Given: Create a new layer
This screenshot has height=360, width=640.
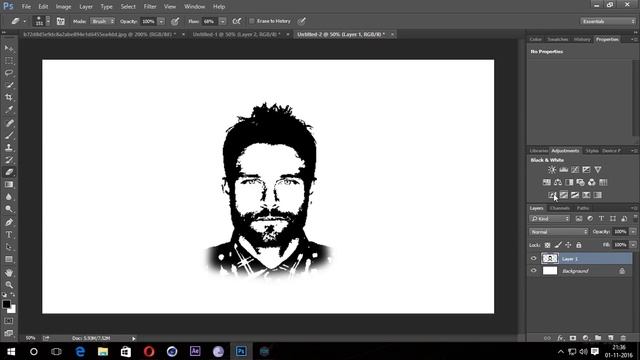Looking at the screenshot, I should (x=611, y=338).
